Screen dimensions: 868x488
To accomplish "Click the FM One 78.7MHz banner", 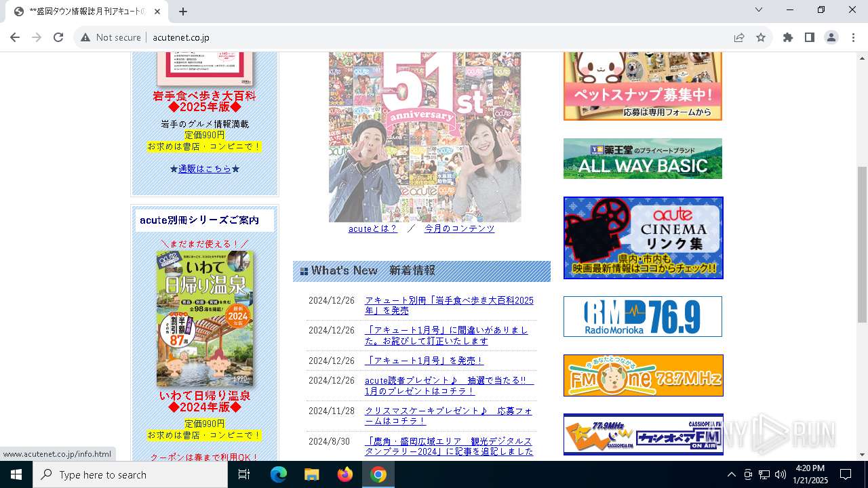I will pyautogui.click(x=644, y=375).
